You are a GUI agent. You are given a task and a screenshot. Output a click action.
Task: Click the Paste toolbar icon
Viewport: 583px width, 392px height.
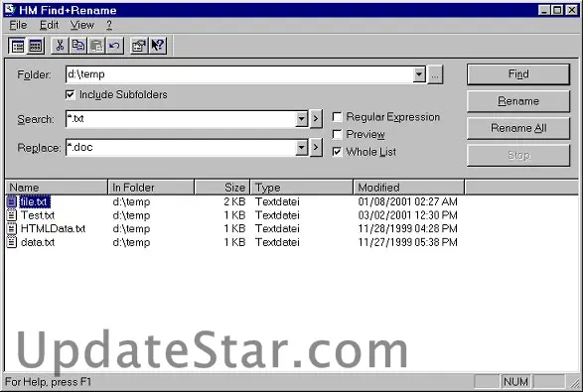point(96,46)
